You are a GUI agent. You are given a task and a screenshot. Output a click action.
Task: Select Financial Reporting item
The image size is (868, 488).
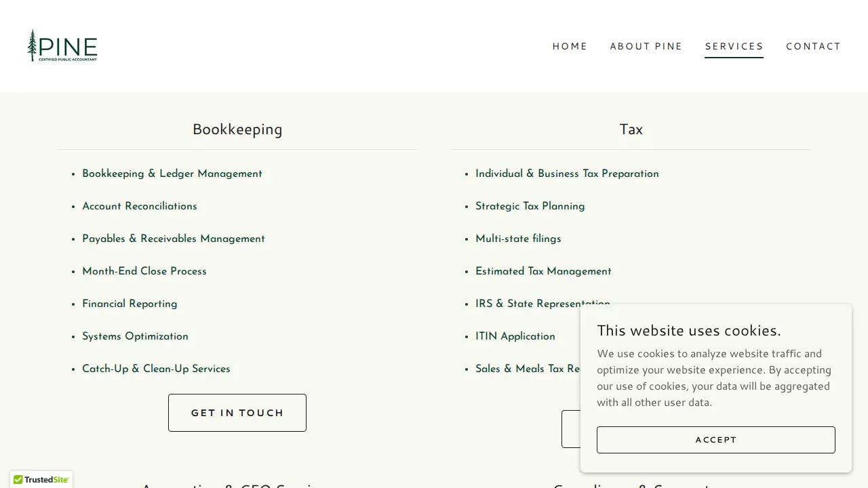click(130, 304)
